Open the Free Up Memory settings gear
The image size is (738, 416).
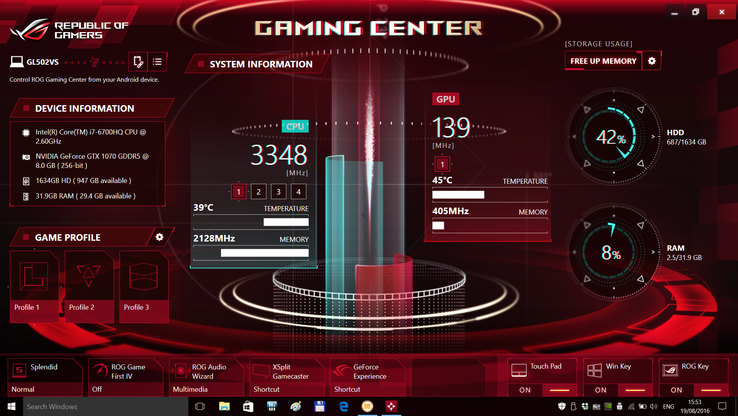(x=652, y=61)
